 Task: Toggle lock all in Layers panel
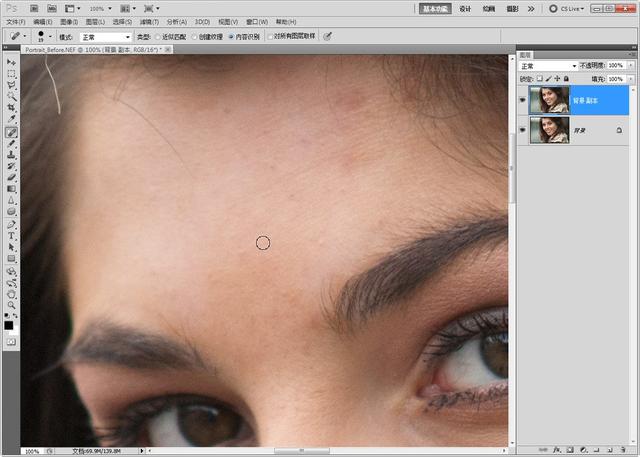coord(566,78)
